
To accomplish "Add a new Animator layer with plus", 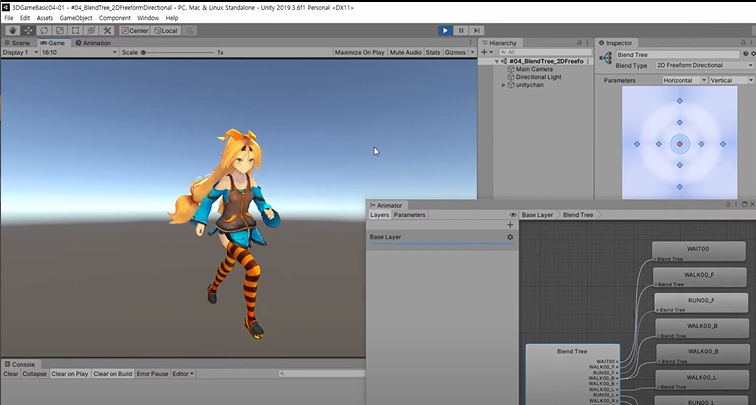I will [x=510, y=225].
